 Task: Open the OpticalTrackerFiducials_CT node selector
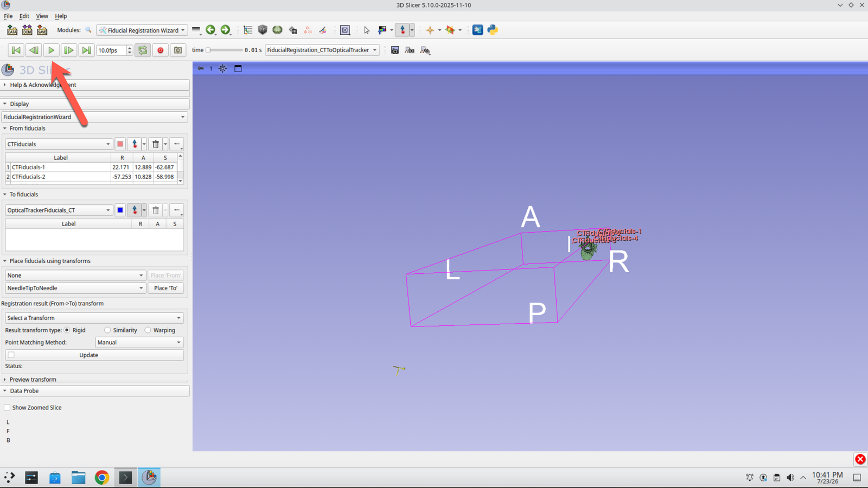tap(59, 210)
